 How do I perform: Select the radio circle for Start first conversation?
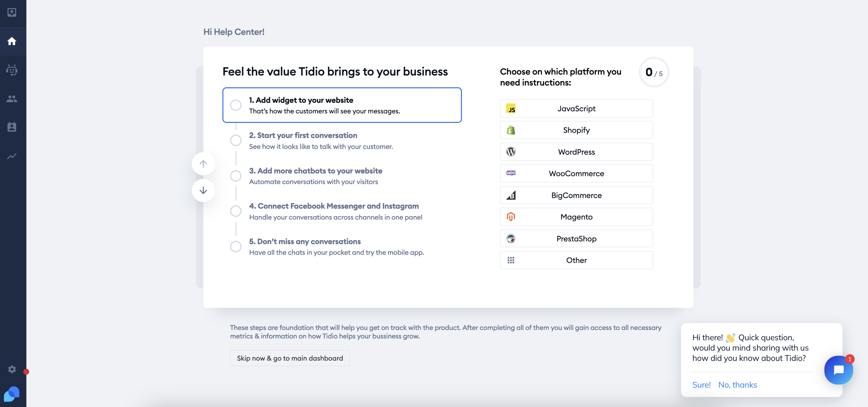coord(235,141)
